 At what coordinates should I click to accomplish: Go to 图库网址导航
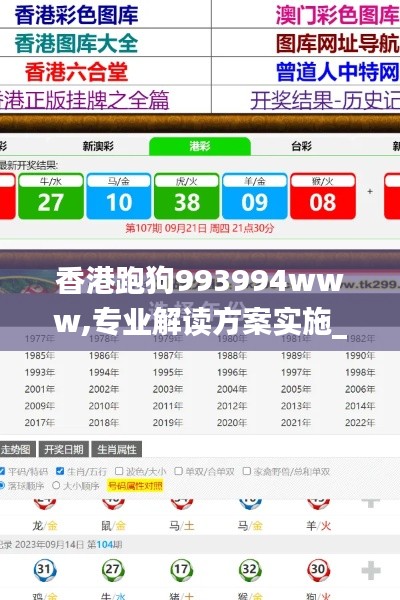pos(338,44)
